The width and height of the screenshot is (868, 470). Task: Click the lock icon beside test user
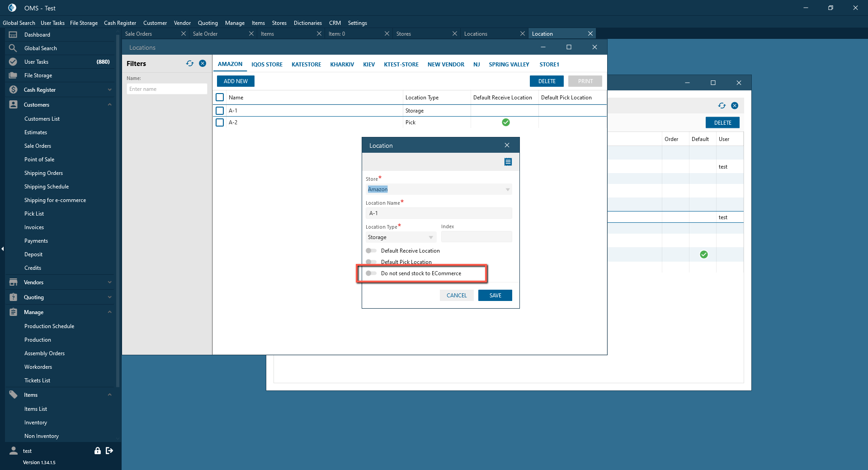tap(97, 451)
